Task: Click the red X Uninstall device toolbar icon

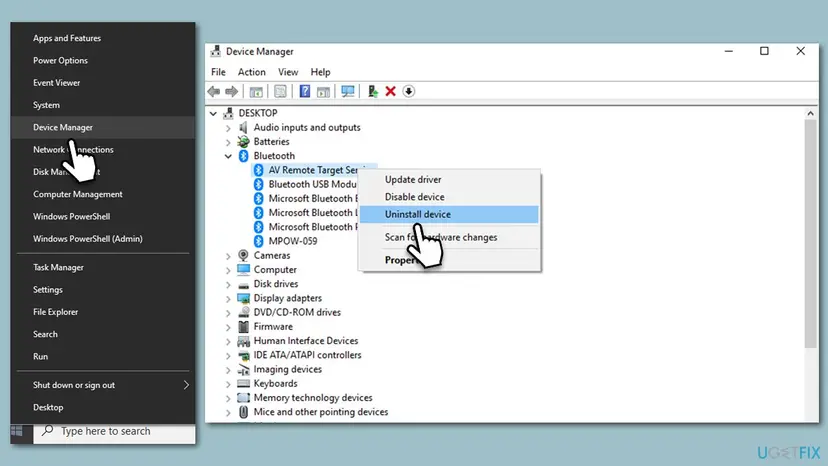Action: tap(391, 91)
